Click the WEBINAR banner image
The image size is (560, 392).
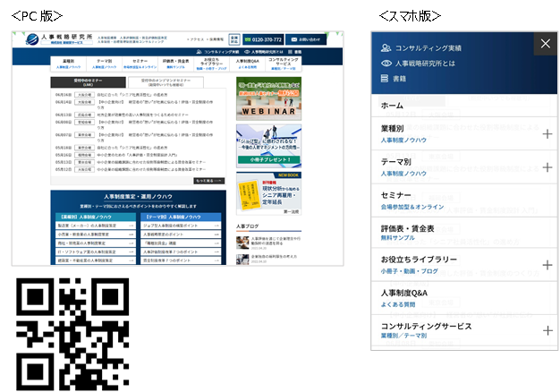click(268, 98)
